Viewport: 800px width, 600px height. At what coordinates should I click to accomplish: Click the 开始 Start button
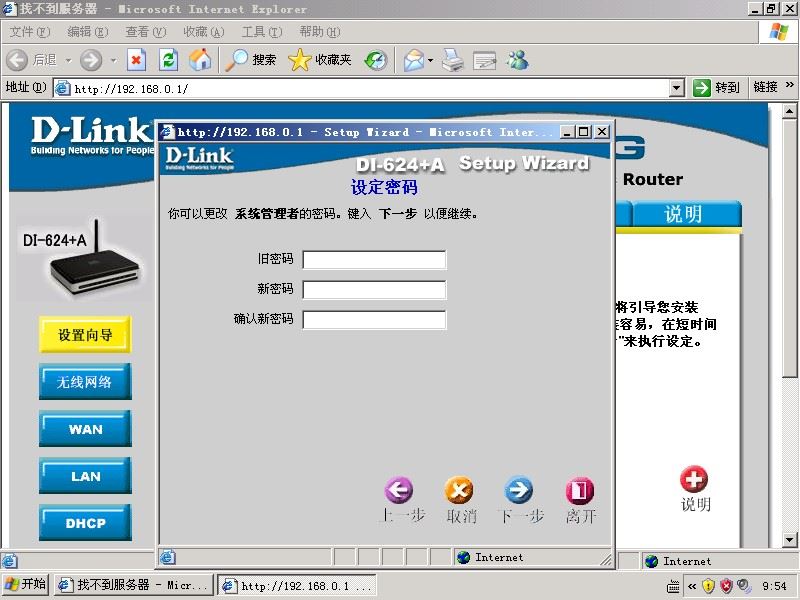coord(25,584)
